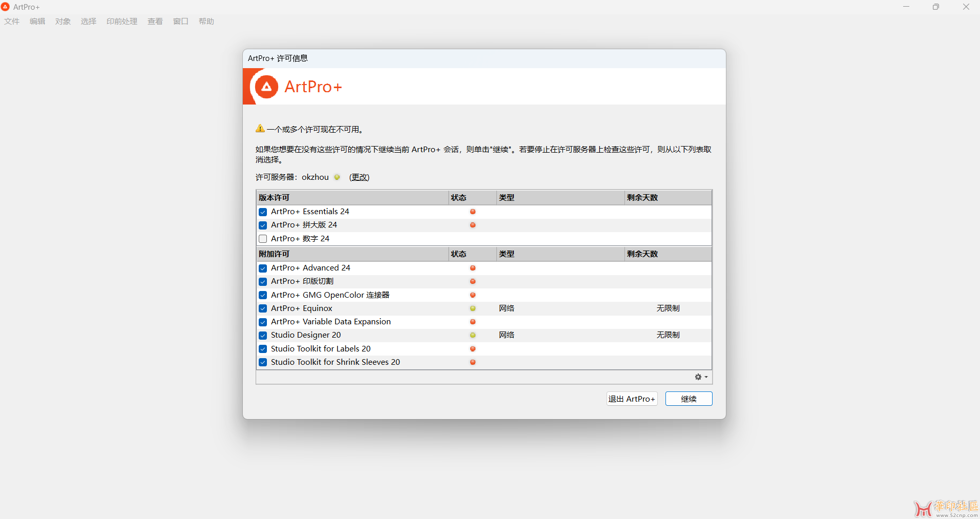The height and width of the screenshot is (519, 980).
Task: Open the gear settings dropdown under the table
Action: tap(701, 377)
